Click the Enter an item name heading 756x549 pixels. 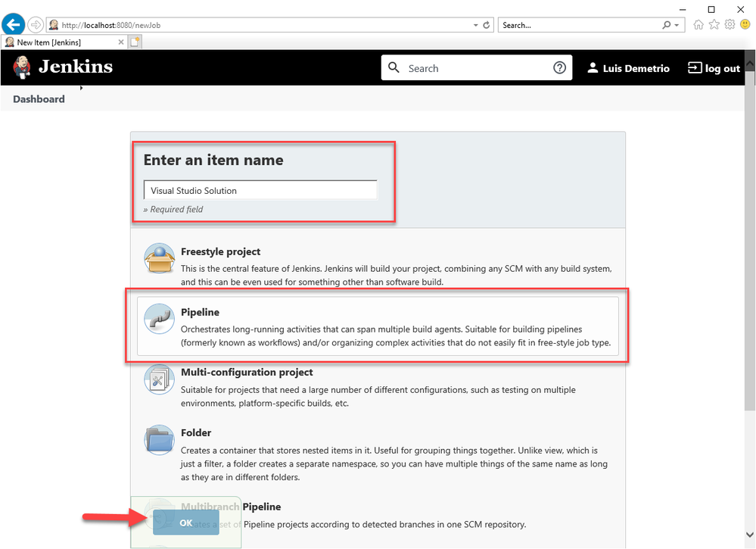tap(213, 160)
